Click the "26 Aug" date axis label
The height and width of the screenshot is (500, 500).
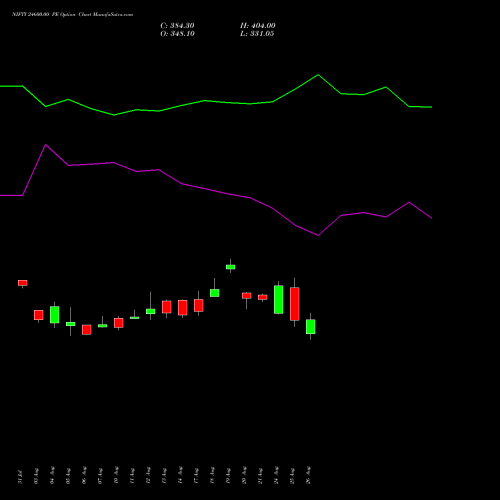click(309, 475)
